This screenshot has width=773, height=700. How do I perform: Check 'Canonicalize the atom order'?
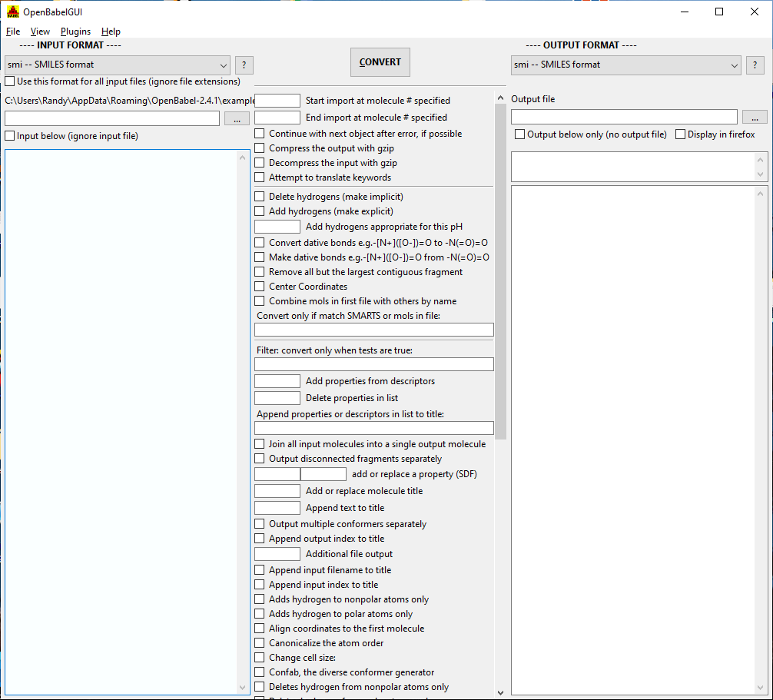[259, 643]
